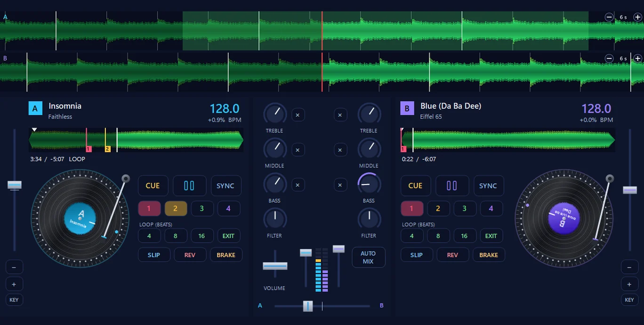Zoom in deck B waveform with plus icon

click(x=637, y=58)
